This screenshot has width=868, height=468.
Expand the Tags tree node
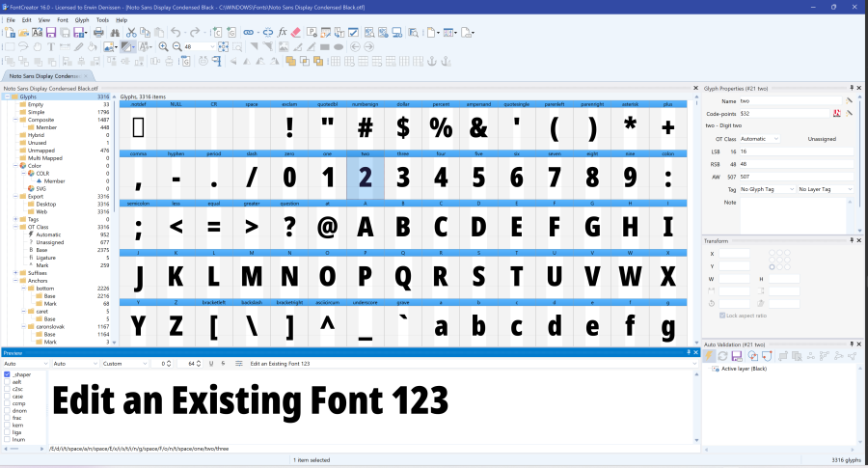click(x=16, y=219)
